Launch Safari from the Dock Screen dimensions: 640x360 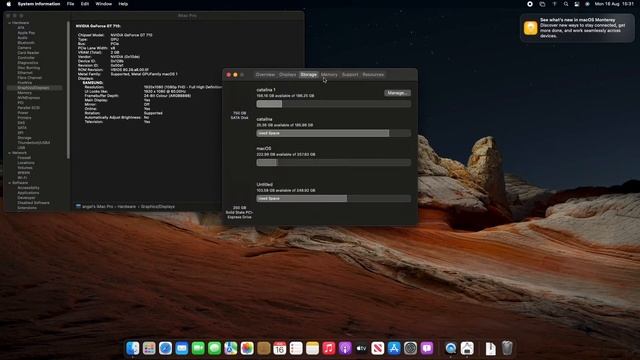pyautogui.click(x=165, y=348)
